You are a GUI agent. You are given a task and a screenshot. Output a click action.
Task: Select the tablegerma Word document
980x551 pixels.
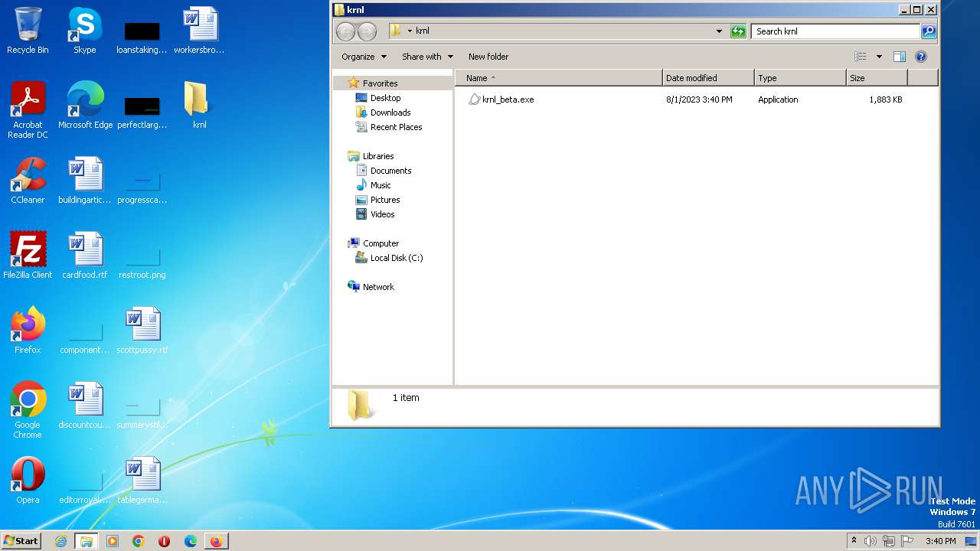(x=142, y=480)
